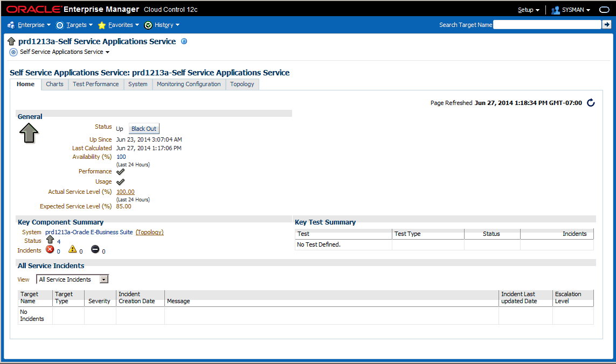This screenshot has height=364, width=616.
Task: Click the information icon next to title
Action: point(184,41)
